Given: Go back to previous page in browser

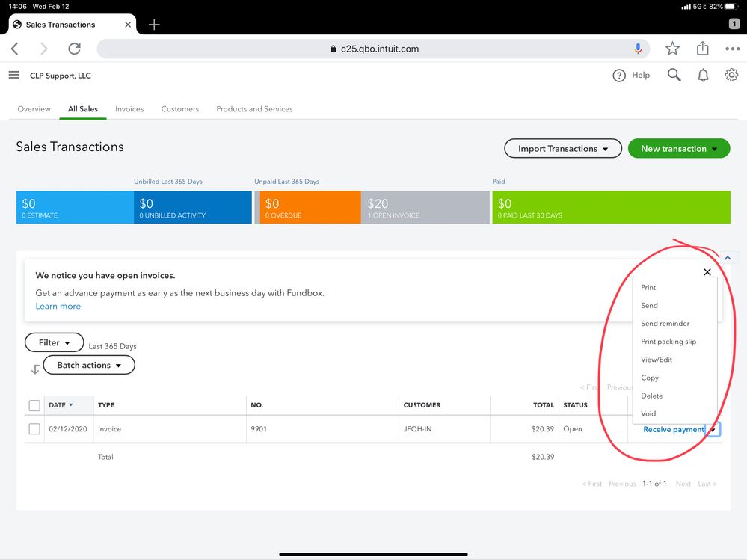Looking at the screenshot, I should [15, 49].
